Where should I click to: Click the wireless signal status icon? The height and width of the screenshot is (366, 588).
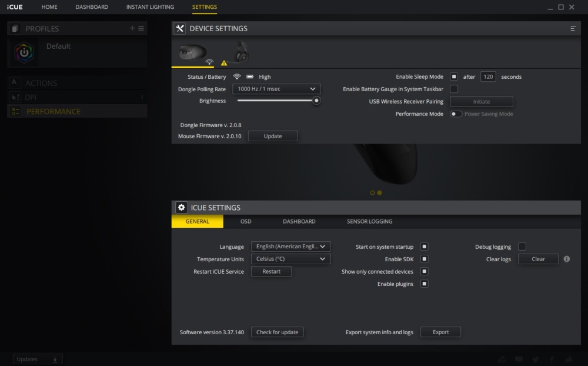pos(236,76)
